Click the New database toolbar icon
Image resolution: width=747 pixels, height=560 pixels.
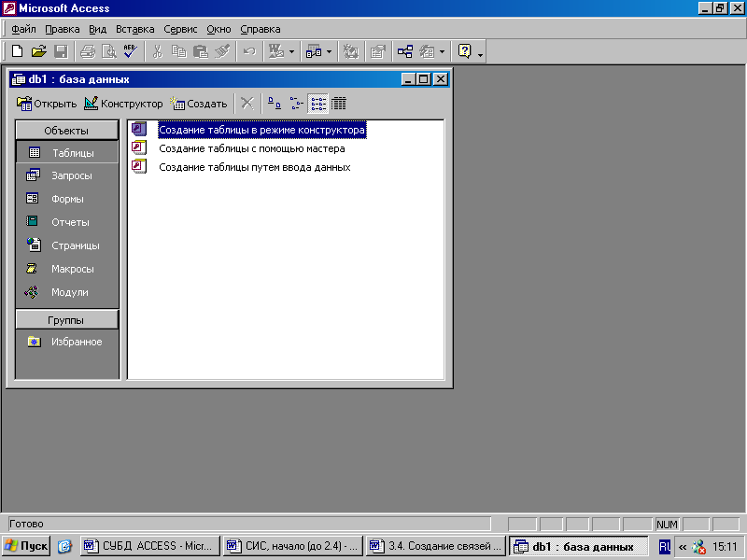pos(17,51)
